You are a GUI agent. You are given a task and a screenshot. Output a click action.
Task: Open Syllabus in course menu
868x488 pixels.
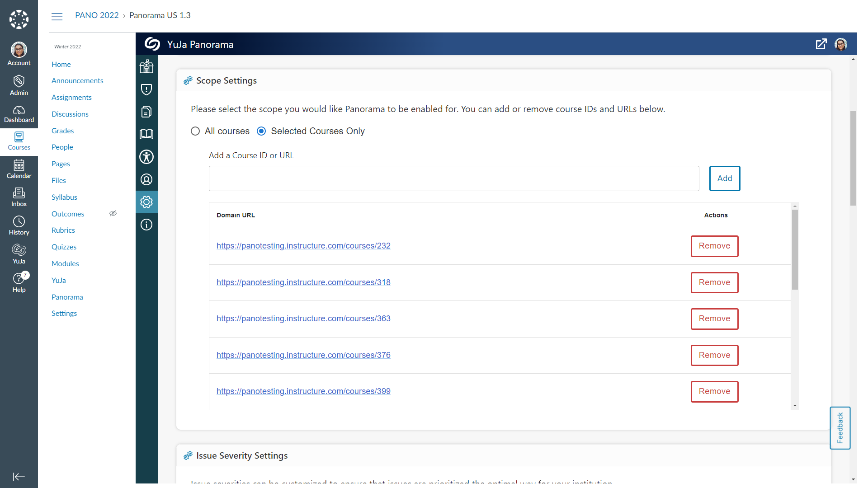[x=64, y=197]
